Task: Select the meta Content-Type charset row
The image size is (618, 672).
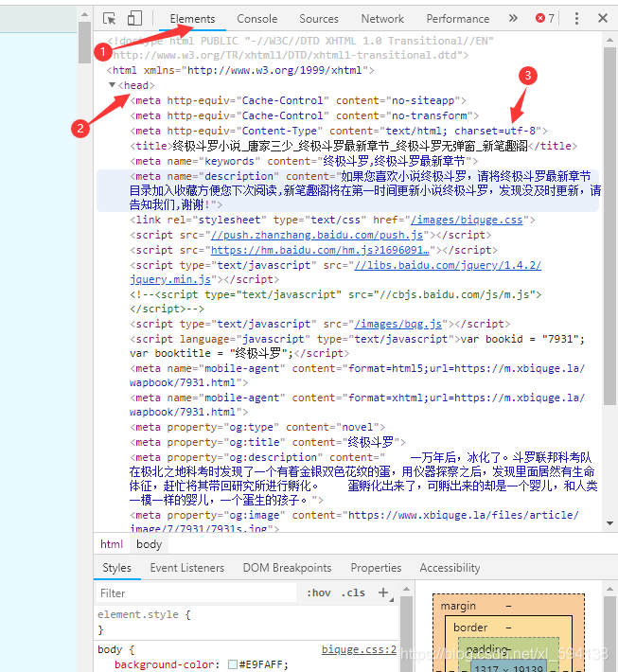Action: coord(339,131)
